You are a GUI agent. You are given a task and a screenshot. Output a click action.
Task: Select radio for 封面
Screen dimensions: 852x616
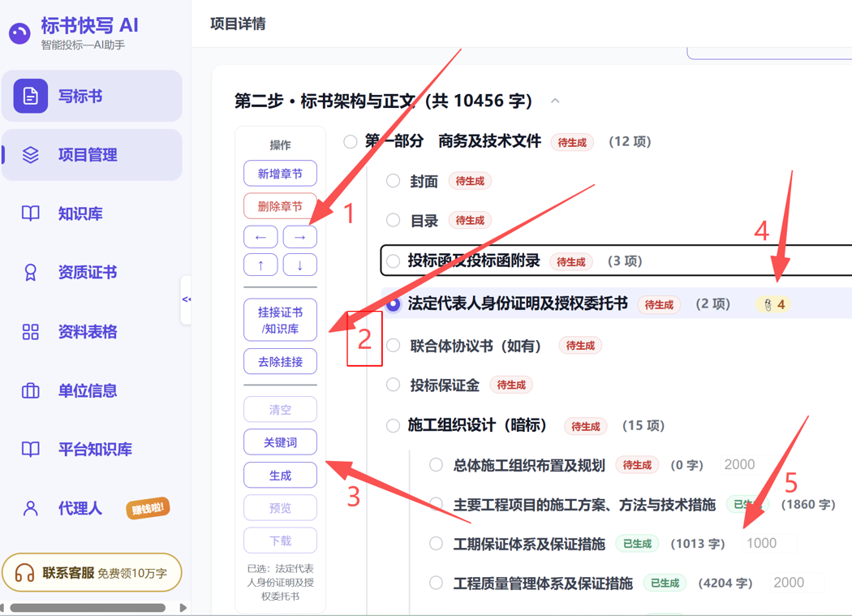393,181
